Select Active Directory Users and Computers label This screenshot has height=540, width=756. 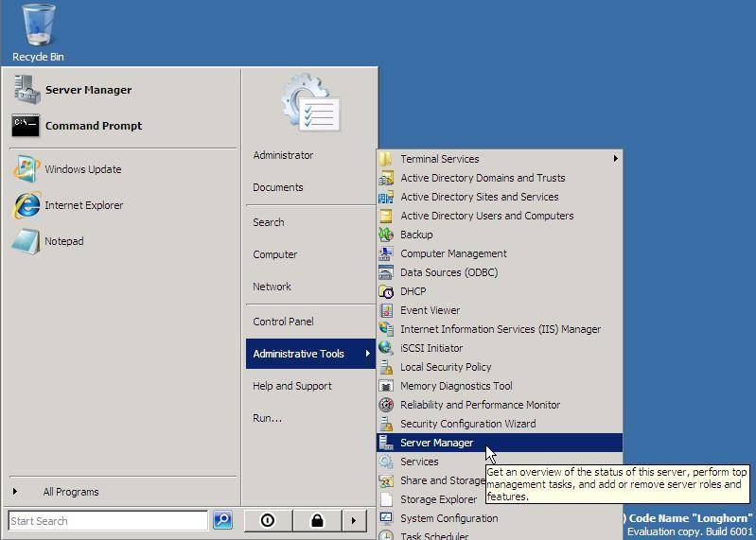coord(487,216)
